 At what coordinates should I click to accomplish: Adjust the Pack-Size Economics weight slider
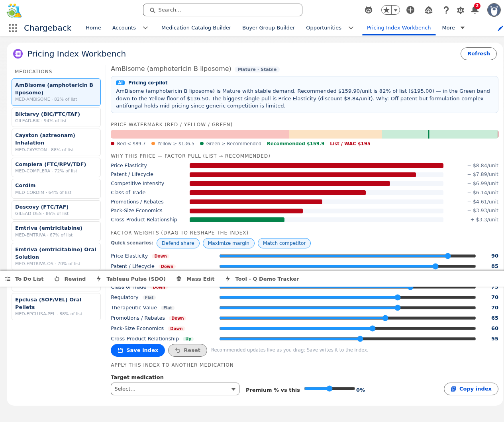click(x=347, y=328)
